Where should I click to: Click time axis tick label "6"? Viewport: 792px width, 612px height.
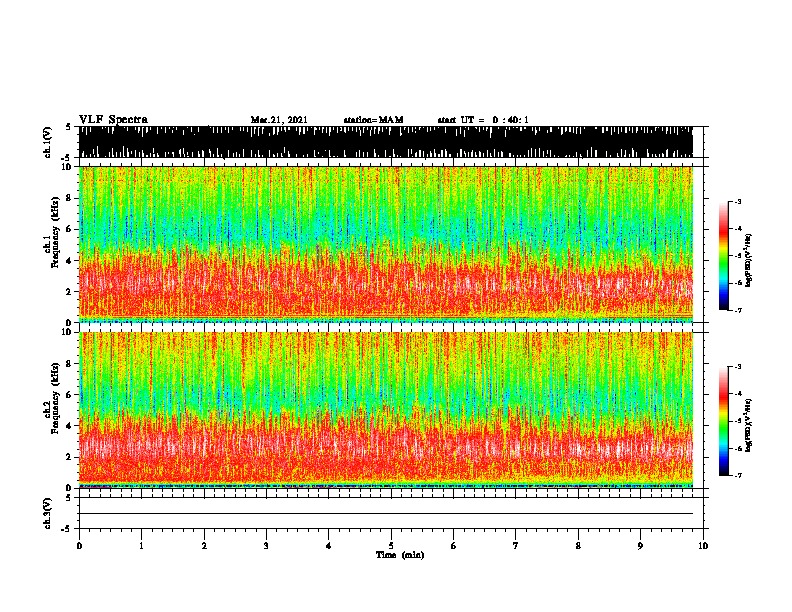(x=454, y=546)
